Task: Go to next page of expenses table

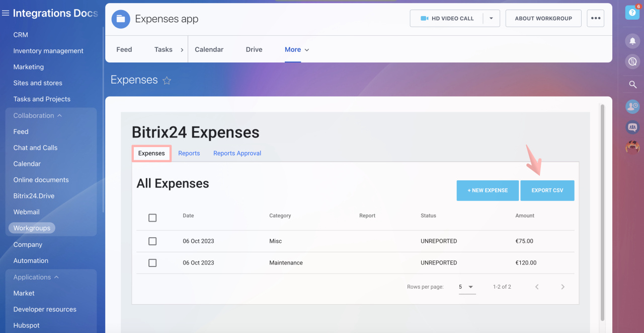Action: click(x=562, y=287)
